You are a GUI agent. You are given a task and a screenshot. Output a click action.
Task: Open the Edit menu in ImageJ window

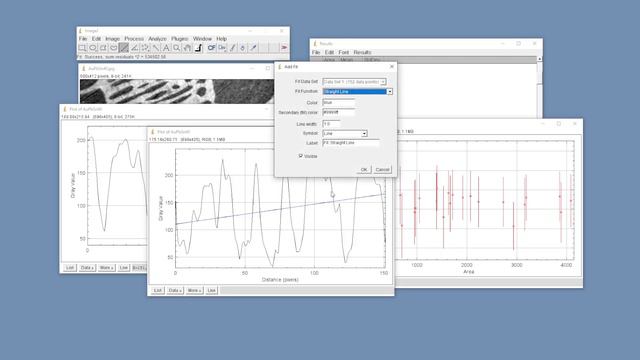point(96,39)
